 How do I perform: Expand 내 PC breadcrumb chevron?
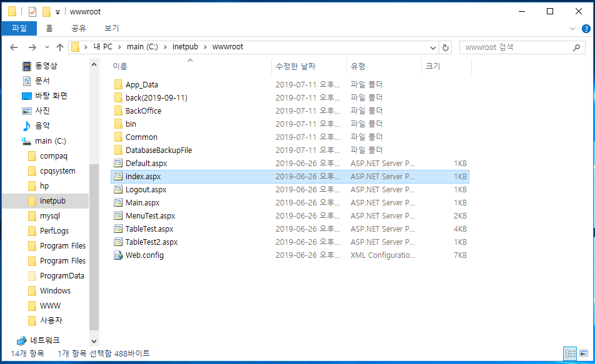click(119, 47)
